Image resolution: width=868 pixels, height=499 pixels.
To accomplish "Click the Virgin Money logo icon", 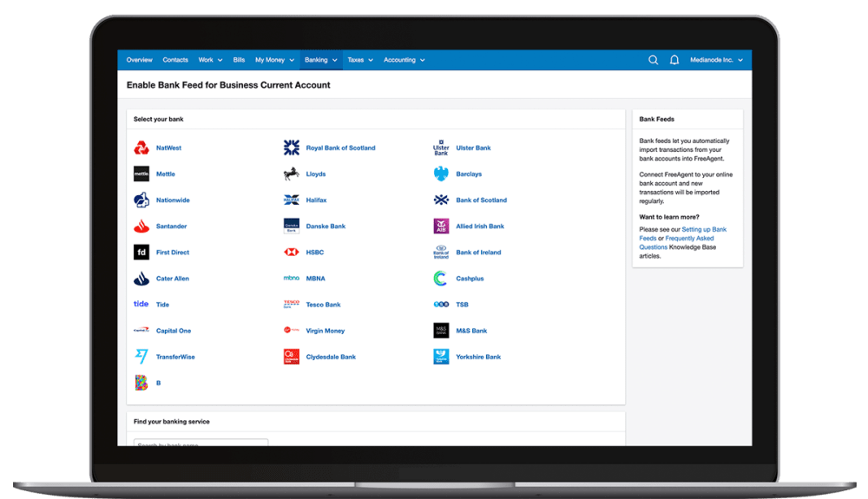I will [x=292, y=331].
